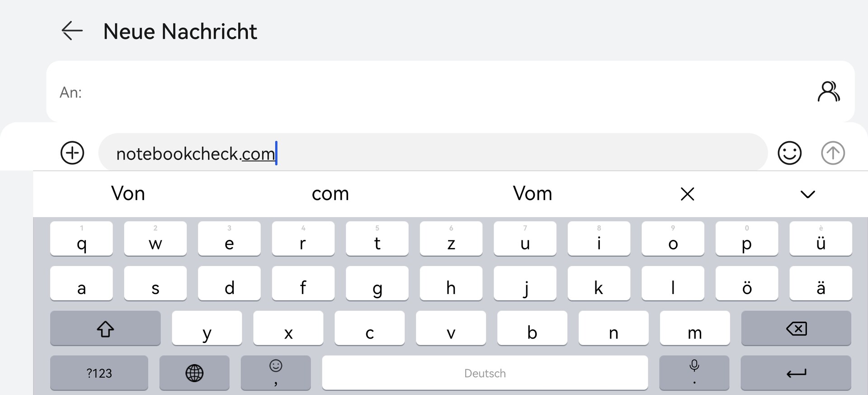Open the emoji smiley next to message field
The image size is (868, 395).
click(789, 153)
